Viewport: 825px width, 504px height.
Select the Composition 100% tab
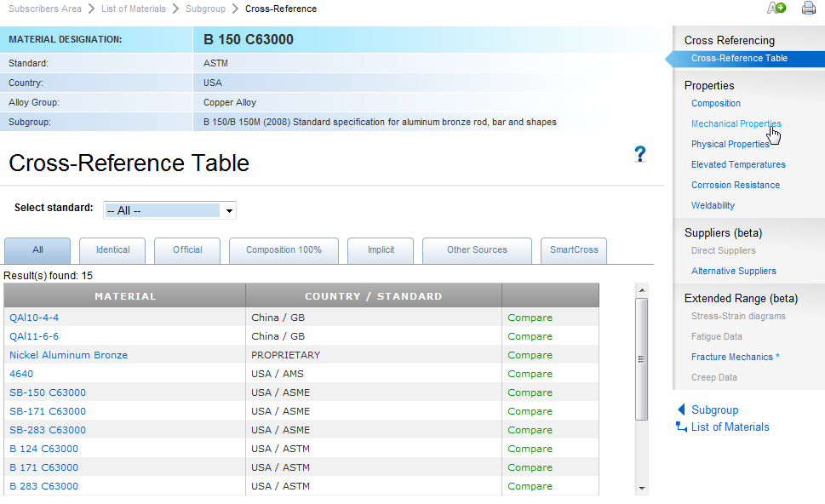coord(284,250)
